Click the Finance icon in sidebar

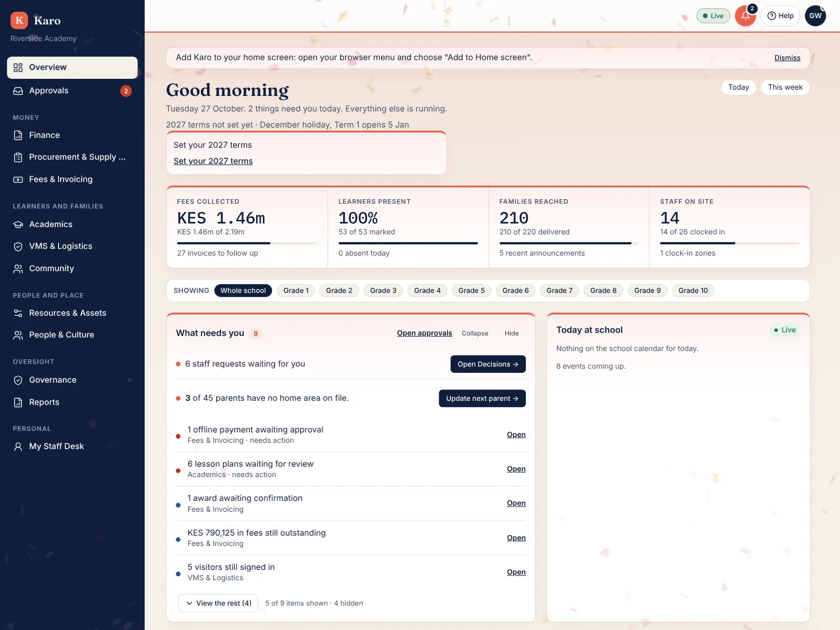(18, 135)
